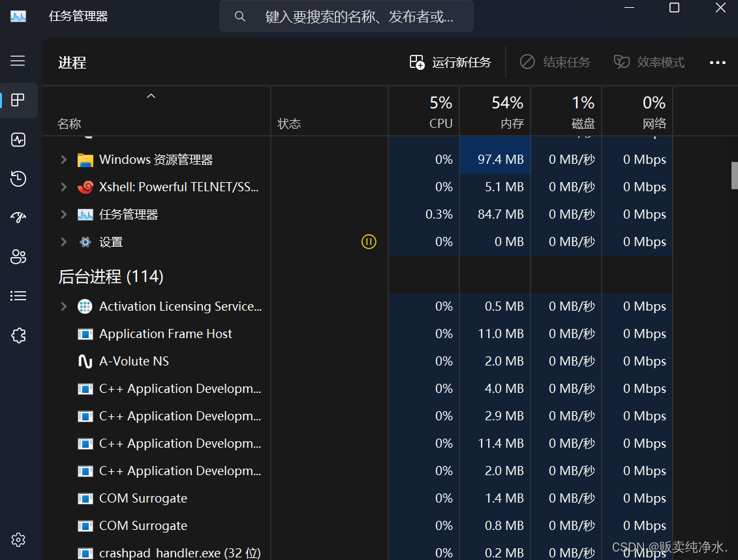
Task: Select crashpad_handler.exe (32 位) row
Action: click(x=358, y=551)
